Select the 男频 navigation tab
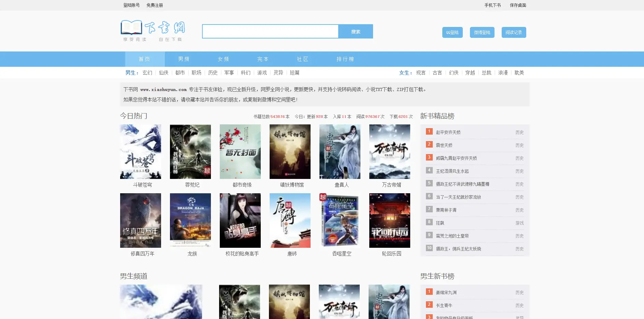The image size is (644, 319). pyautogui.click(x=185, y=59)
